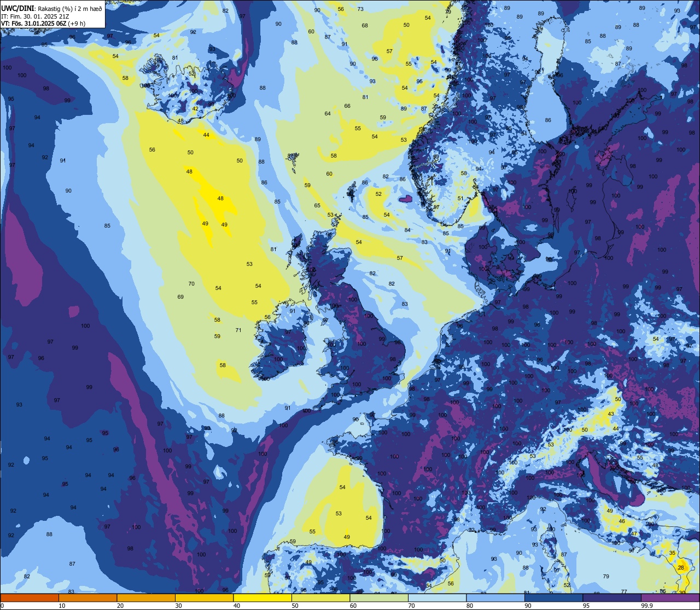This screenshot has height=610, width=700.
Task: Click the '20' legend tick label
Action: tap(120, 606)
